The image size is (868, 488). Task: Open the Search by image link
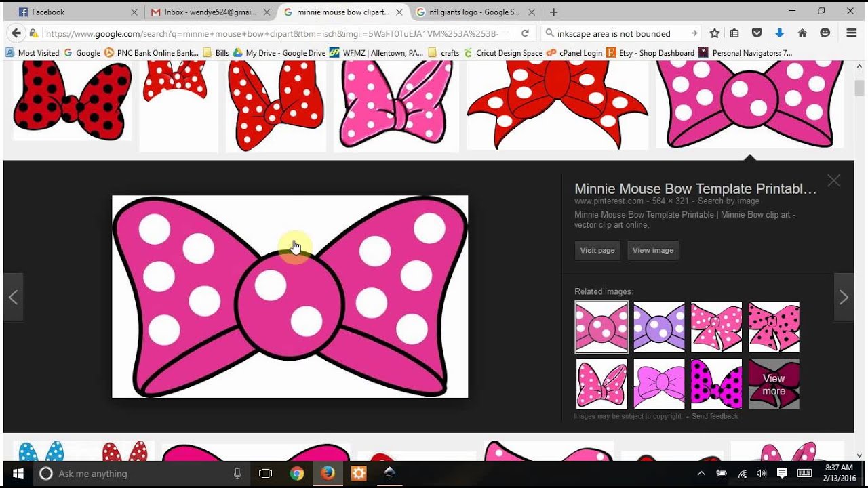(x=728, y=201)
